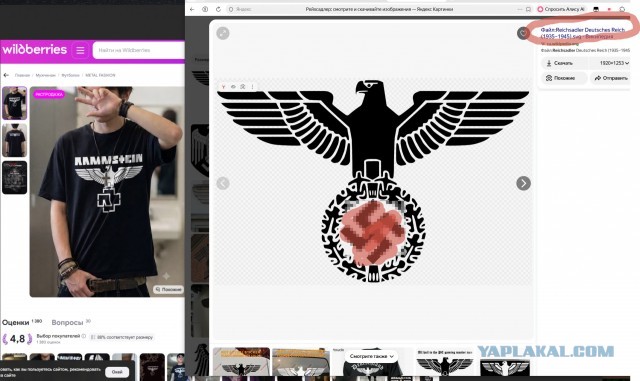Click the eye icon on image toolbar
This screenshot has width=640, height=381.
coord(233,87)
